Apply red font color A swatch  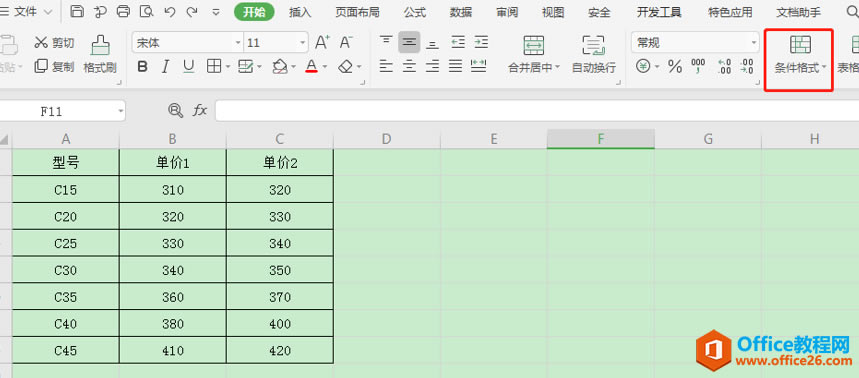coord(311,67)
